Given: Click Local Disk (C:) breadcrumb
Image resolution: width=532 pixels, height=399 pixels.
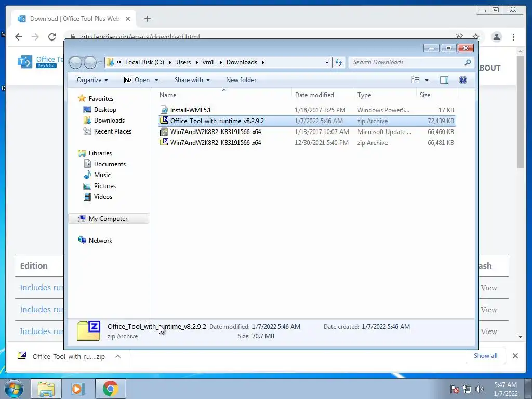Looking at the screenshot, I should pyautogui.click(x=144, y=62).
